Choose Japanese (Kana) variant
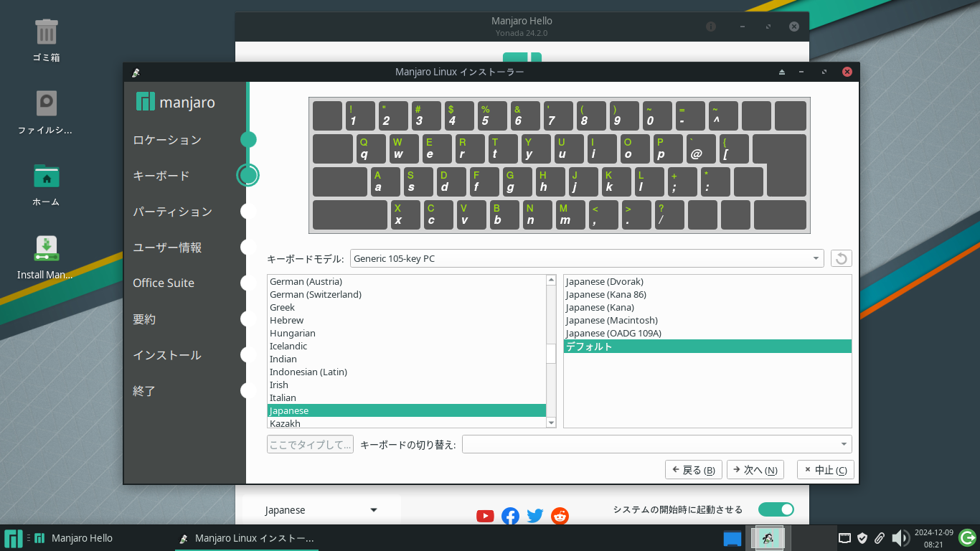 707,307
